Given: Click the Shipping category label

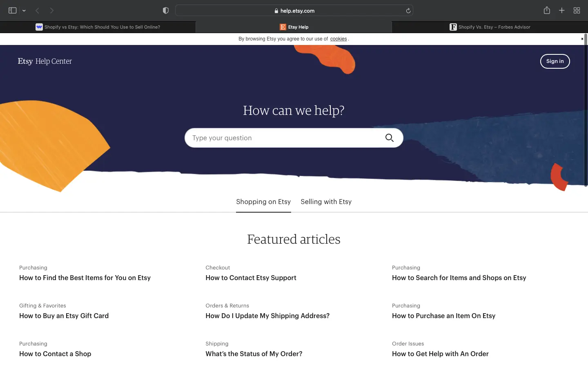Looking at the screenshot, I should pos(217,344).
